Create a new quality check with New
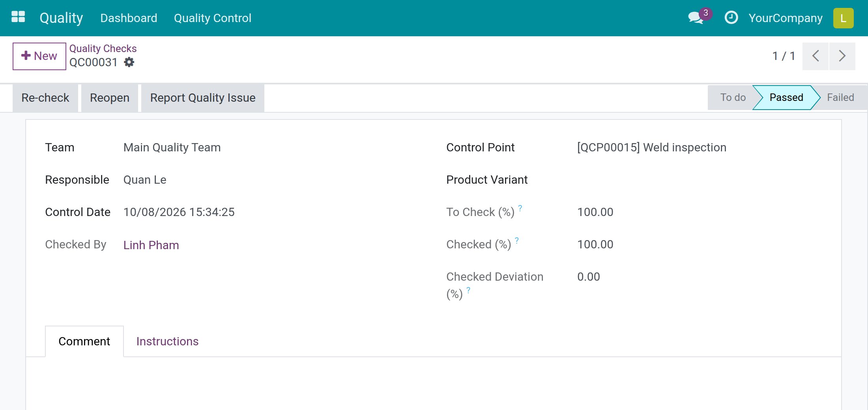 (x=39, y=56)
